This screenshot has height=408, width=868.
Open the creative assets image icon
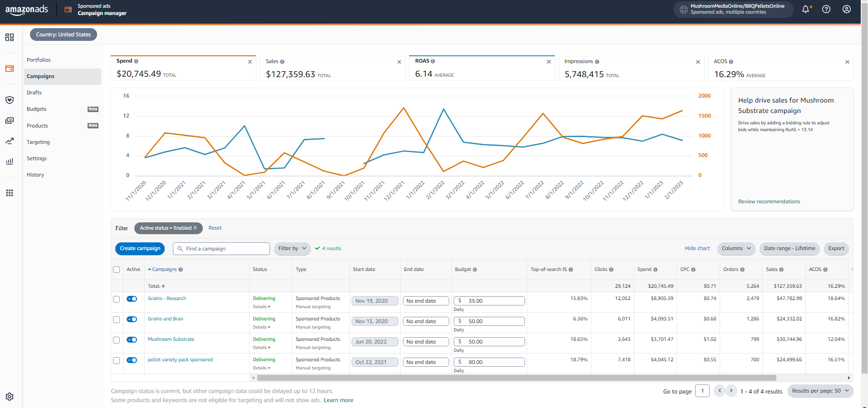pos(10,120)
